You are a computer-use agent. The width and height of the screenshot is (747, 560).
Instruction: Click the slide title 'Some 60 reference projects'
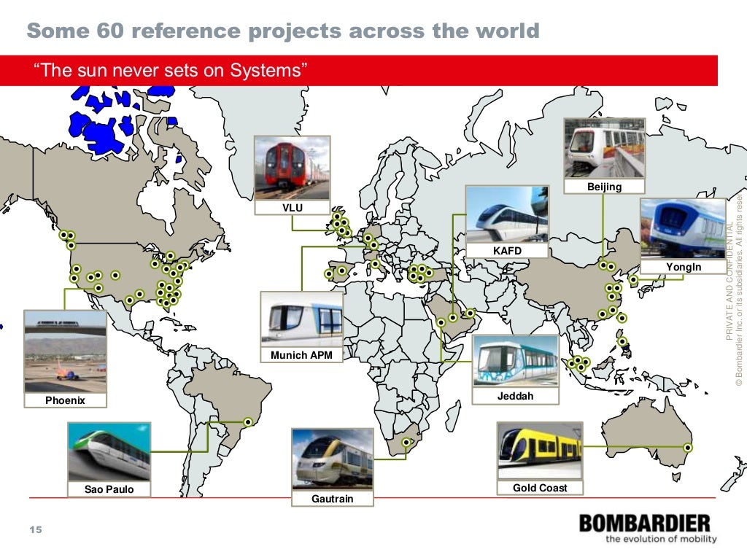[283, 31]
